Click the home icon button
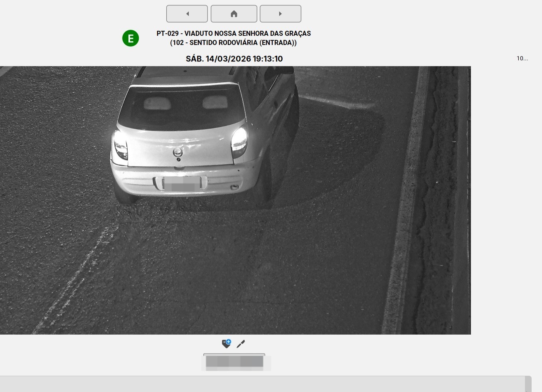542x392 pixels. (x=234, y=14)
